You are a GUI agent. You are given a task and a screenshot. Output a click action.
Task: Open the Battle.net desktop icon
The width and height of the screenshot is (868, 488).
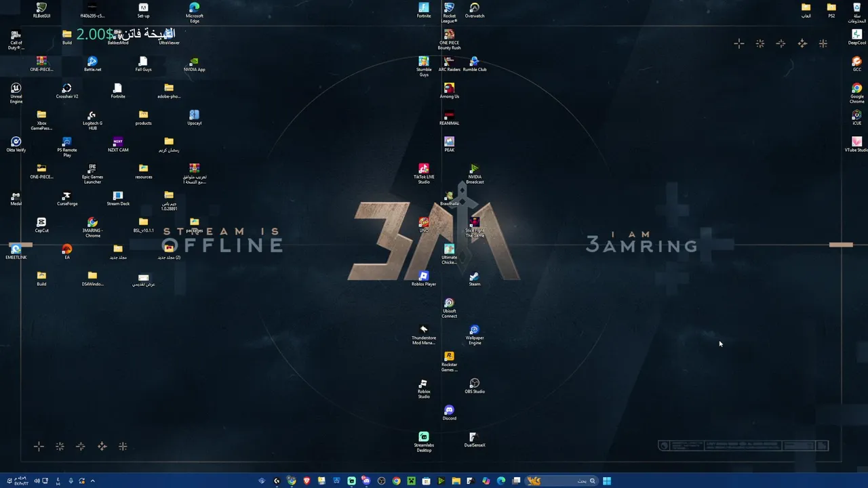pyautogui.click(x=92, y=64)
